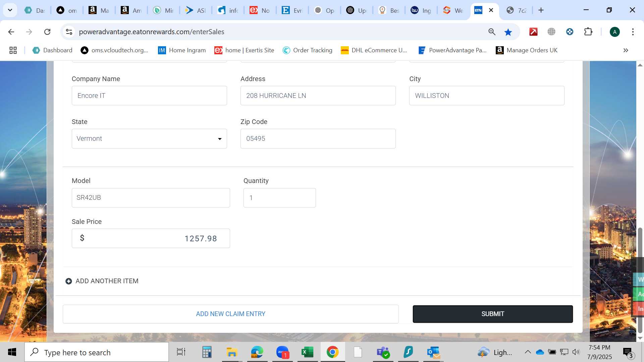The image size is (644, 362).
Task: Open Microsoft Edge from the taskbar
Action: pos(257,352)
